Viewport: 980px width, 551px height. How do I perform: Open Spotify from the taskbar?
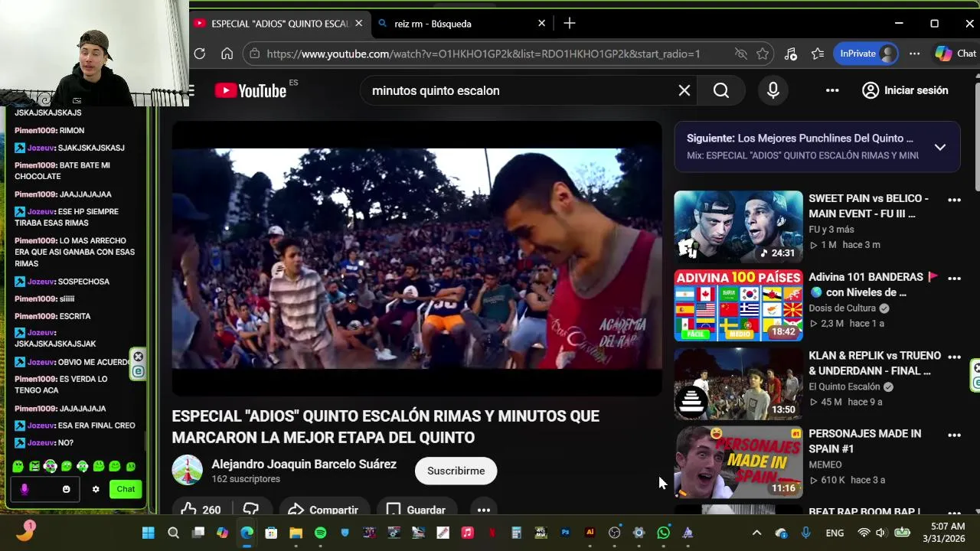tap(320, 533)
